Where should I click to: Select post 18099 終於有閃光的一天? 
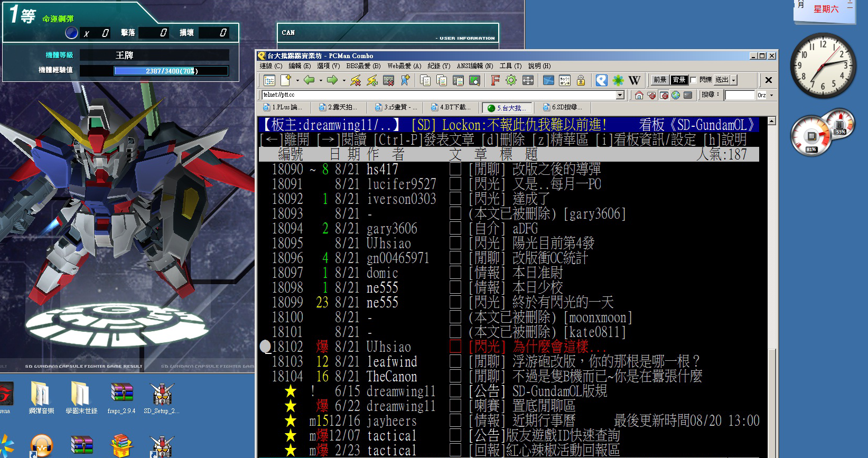click(x=509, y=302)
